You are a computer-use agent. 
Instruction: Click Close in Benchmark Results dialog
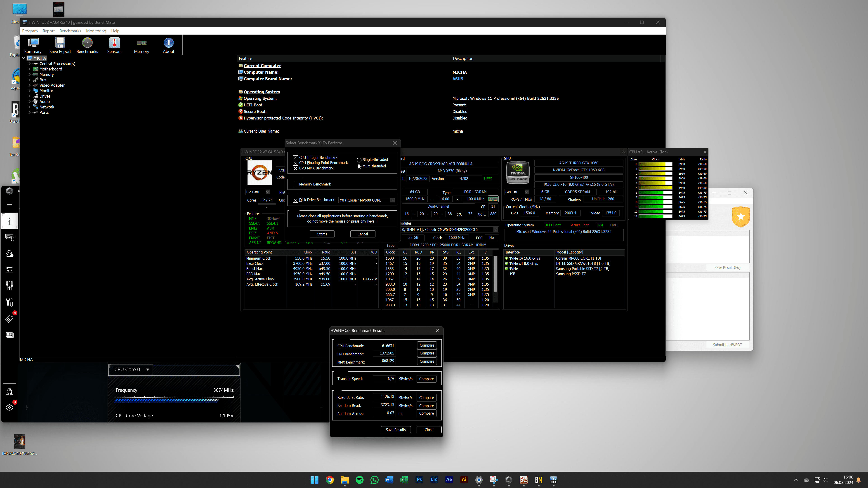coord(429,430)
